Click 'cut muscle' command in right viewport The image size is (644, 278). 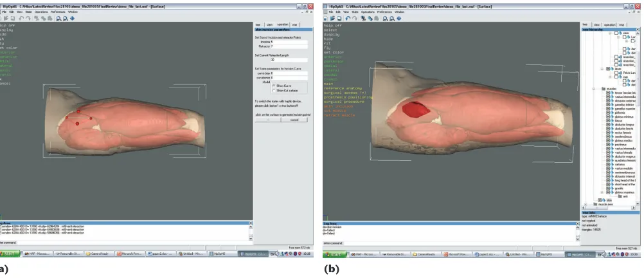[x=335, y=111]
